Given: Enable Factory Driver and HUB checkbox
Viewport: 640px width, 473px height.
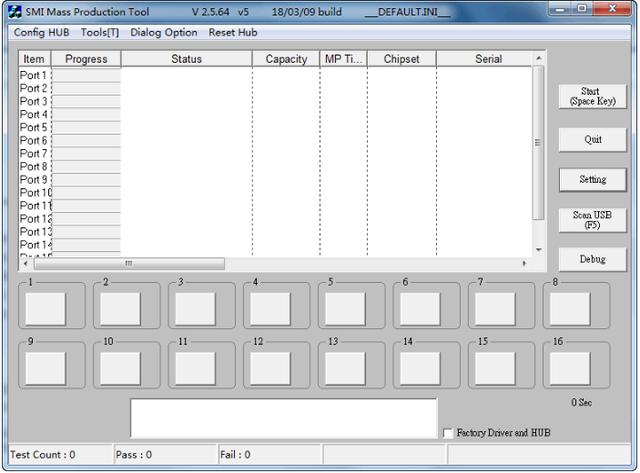Looking at the screenshot, I should coord(448,433).
